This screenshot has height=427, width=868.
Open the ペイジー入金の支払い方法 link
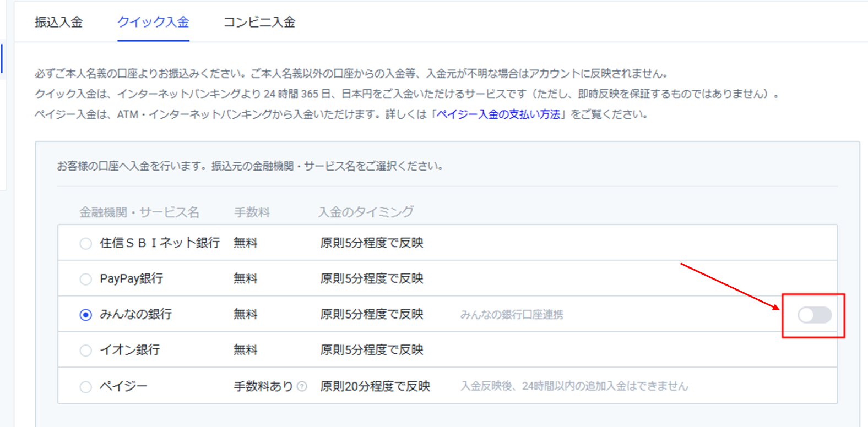[x=498, y=114]
